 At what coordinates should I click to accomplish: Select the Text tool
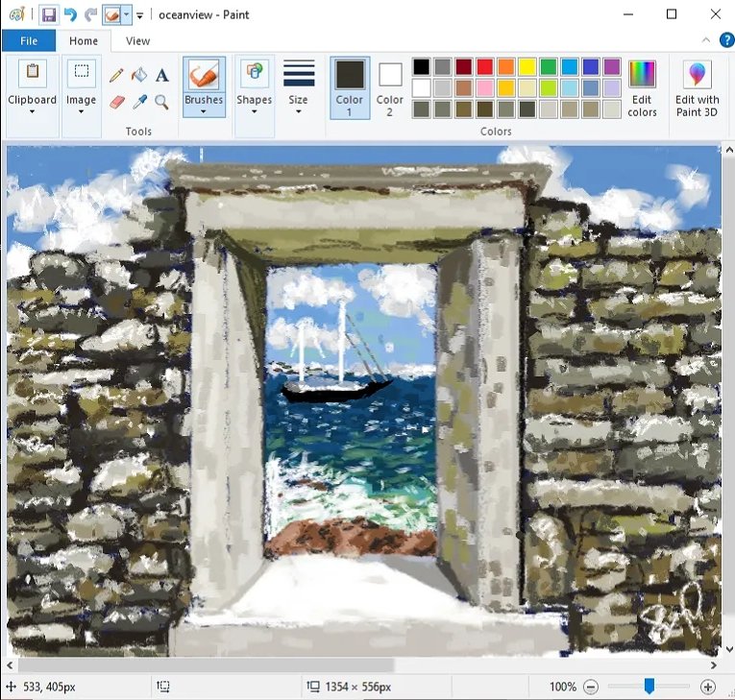click(162, 75)
